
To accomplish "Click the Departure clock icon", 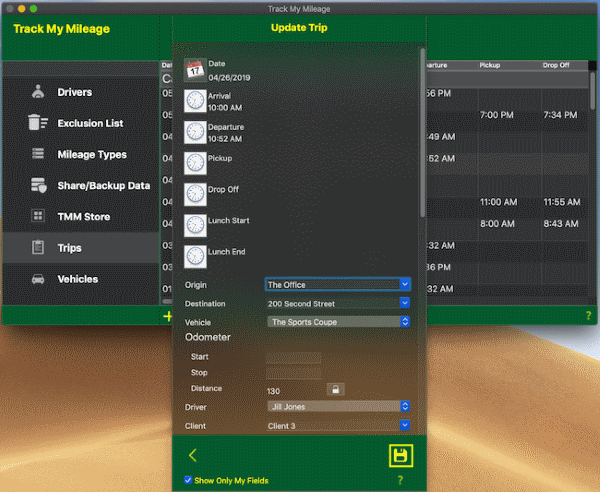I will [195, 133].
